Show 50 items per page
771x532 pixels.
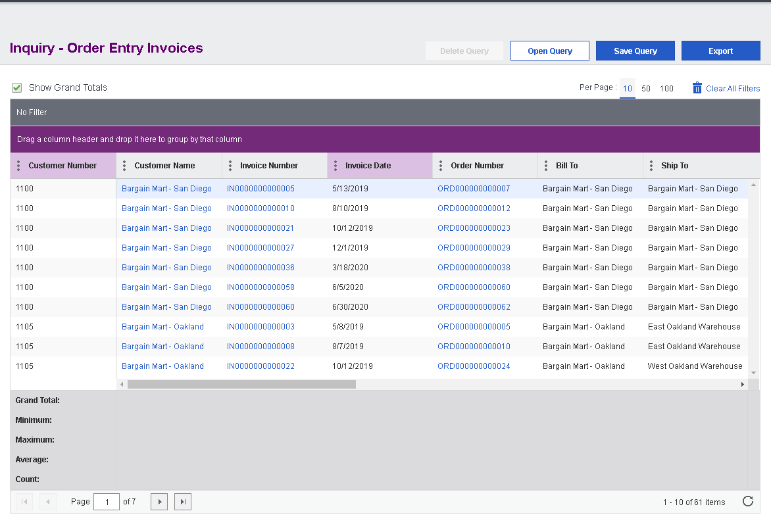tap(646, 89)
